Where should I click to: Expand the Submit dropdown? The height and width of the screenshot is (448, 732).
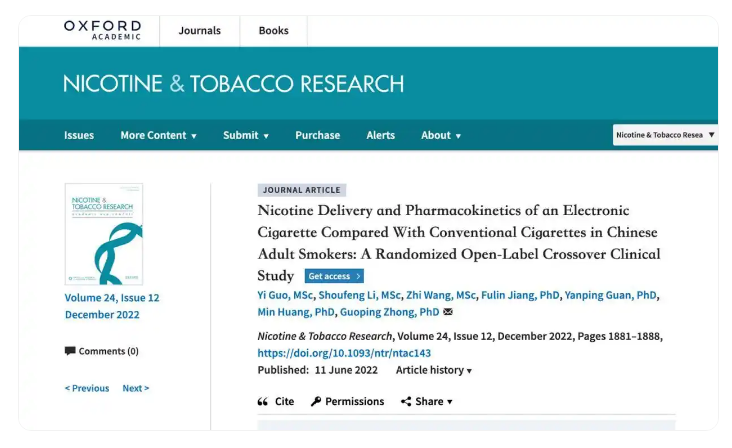(246, 135)
